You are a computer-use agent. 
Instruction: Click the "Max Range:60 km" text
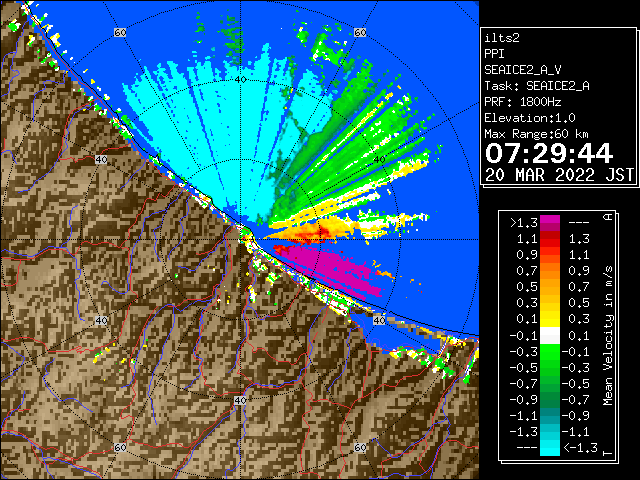pos(536,134)
